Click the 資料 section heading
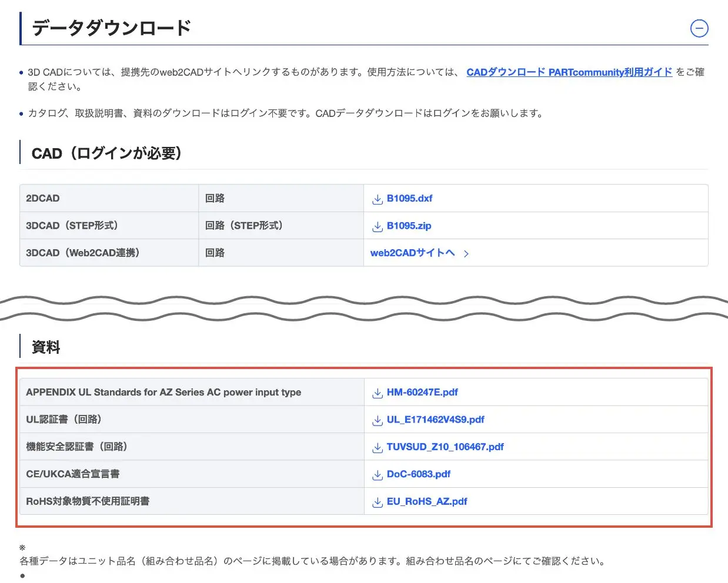 (x=46, y=347)
